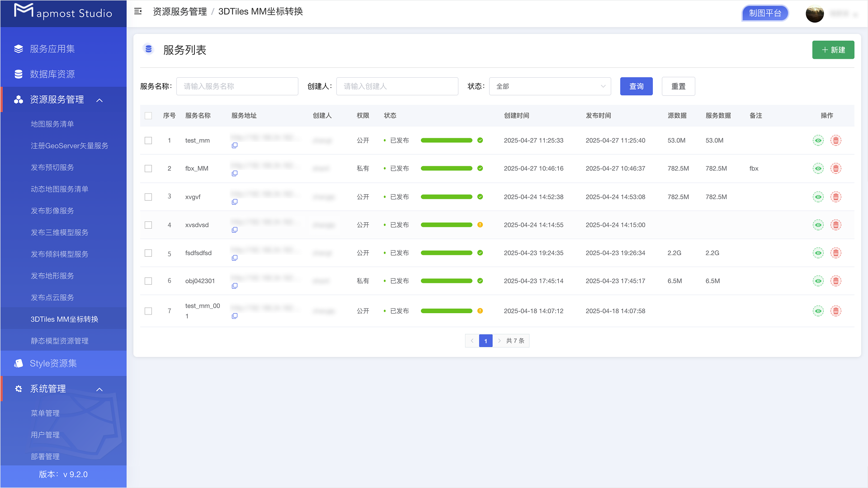This screenshot has width=868, height=488.
Task: Open the 状态 dropdown showing 全部
Action: 550,86
